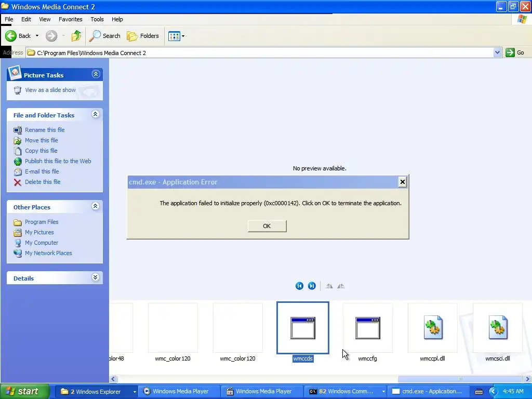The width and height of the screenshot is (532, 399).
Task: Open the Help menu
Action: coord(117,19)
